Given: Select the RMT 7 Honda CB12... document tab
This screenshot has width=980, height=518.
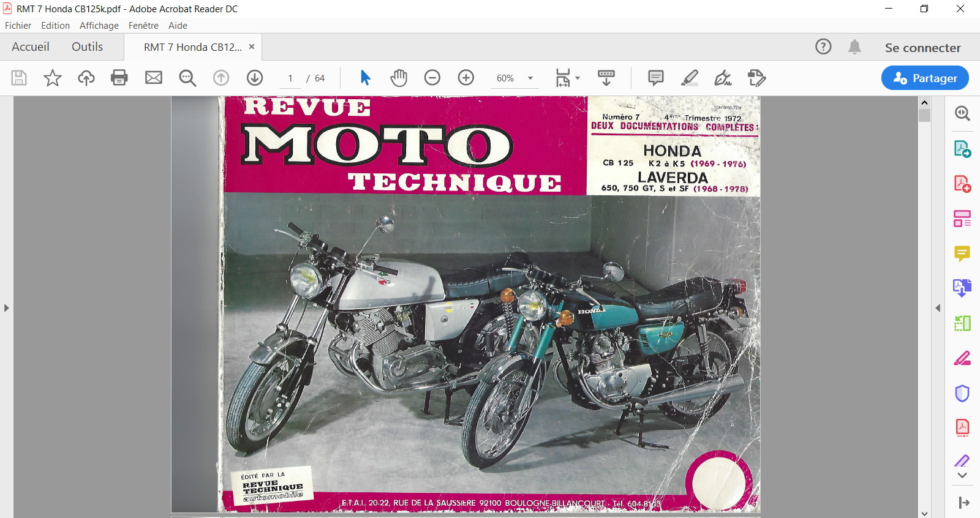Looking at the screenshot, I should (193, 47).
